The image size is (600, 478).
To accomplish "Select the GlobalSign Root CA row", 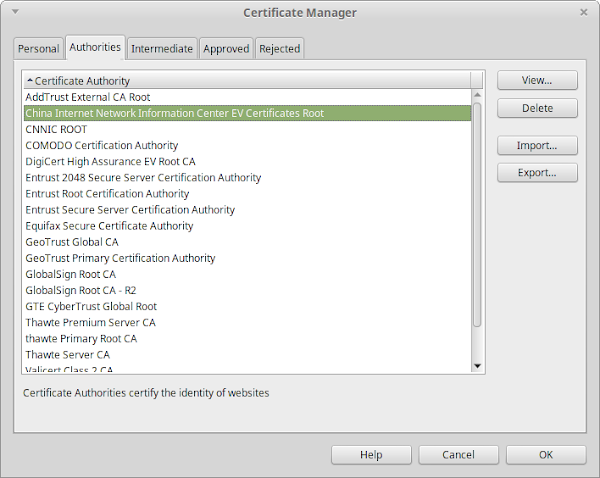I will [247, 274].
